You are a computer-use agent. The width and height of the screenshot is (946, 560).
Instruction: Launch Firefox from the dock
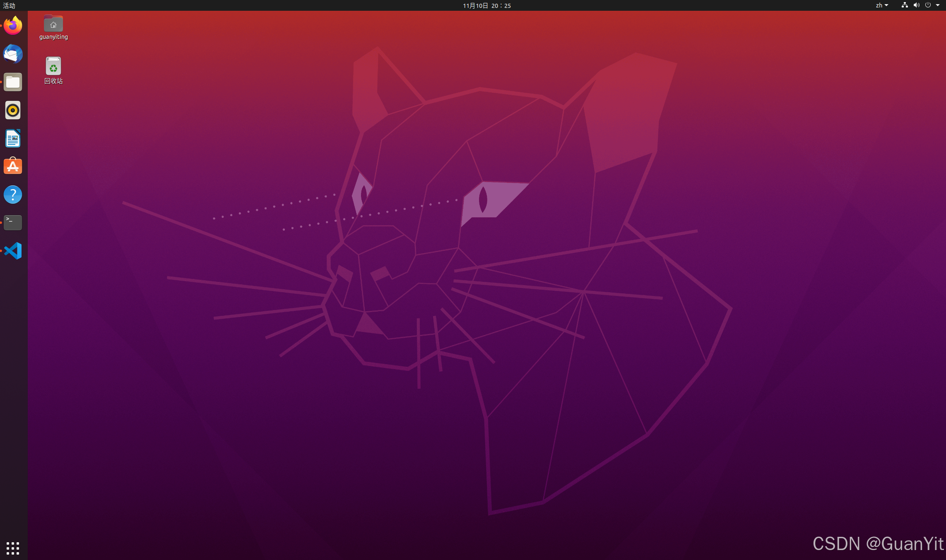(13, 26)
